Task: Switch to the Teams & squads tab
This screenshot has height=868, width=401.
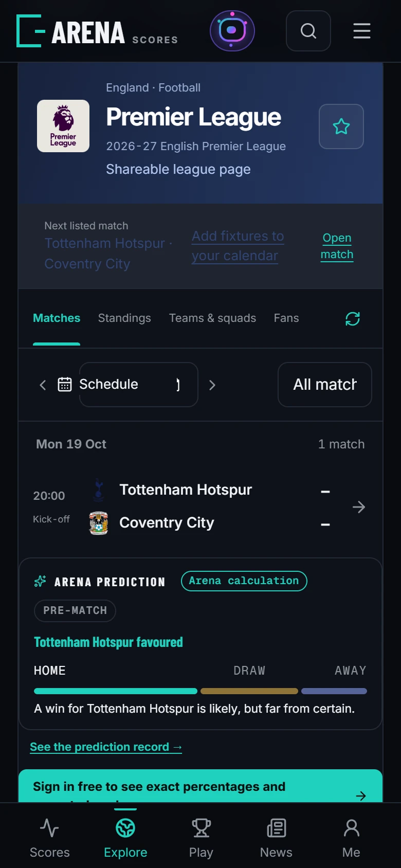Action: coord(212,318)
